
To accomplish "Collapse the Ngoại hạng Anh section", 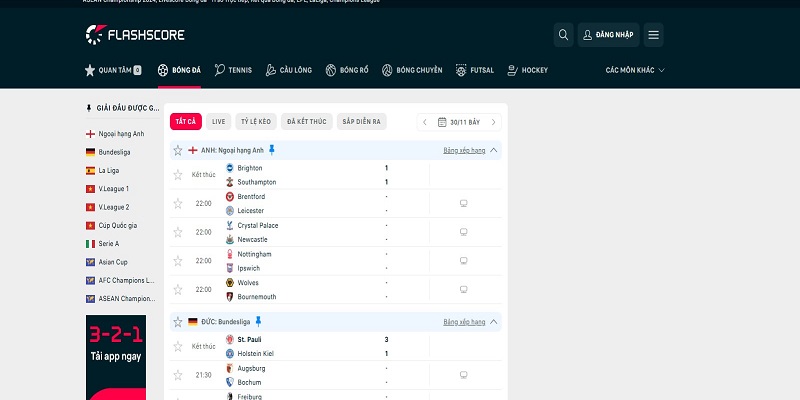I will (493, 150).
